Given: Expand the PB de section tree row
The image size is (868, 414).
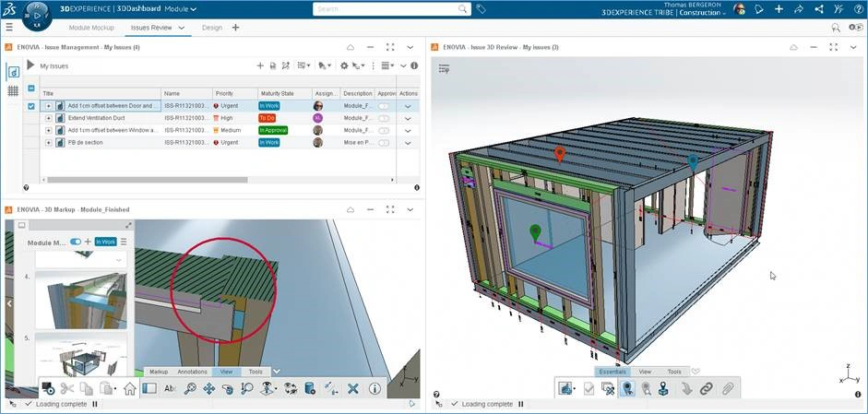Looking at the screenshot, I should tap(48, 143).
